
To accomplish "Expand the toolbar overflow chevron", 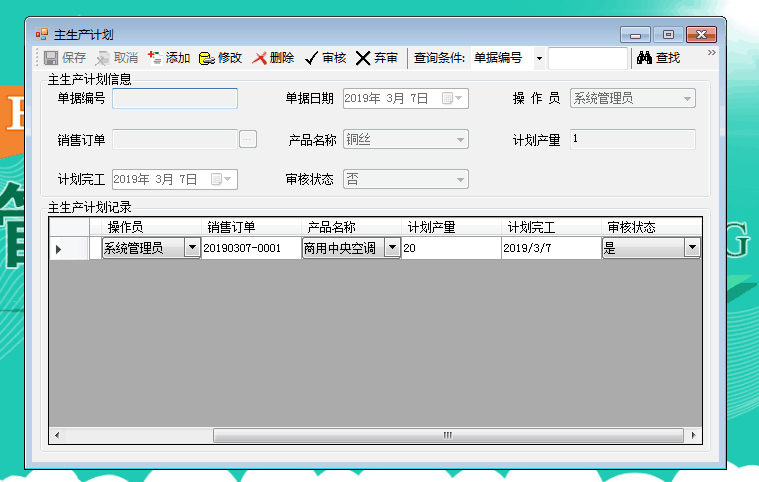I will tap(712, 52).
